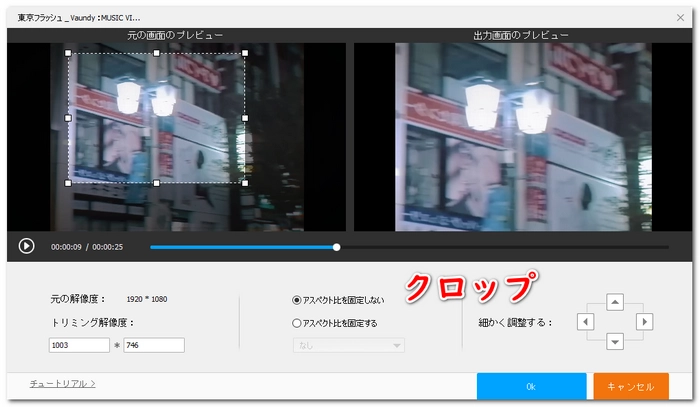Viewport: 700px width, 407px height.
Task: Play the video preview
Action: 26,246
